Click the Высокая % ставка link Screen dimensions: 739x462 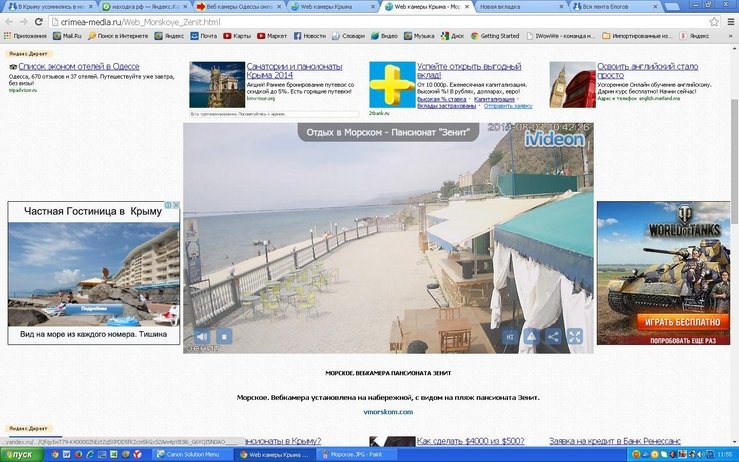point(442,99)
